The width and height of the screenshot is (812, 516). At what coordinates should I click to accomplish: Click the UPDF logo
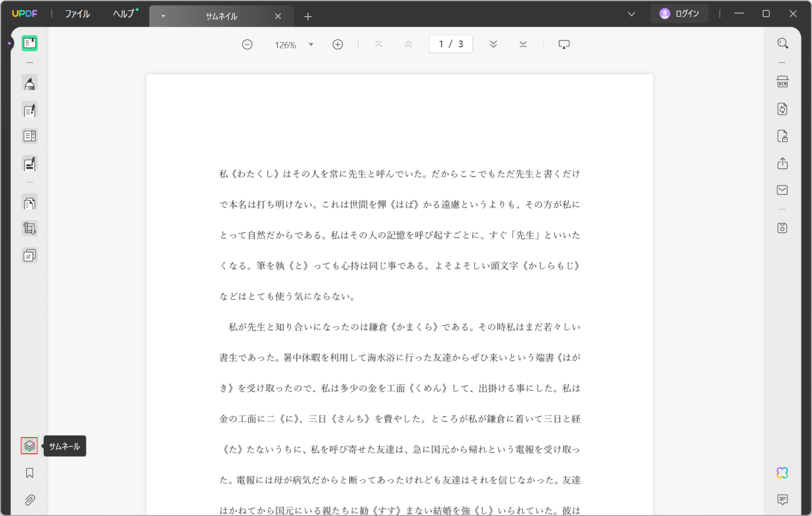(x=26, y=14)
